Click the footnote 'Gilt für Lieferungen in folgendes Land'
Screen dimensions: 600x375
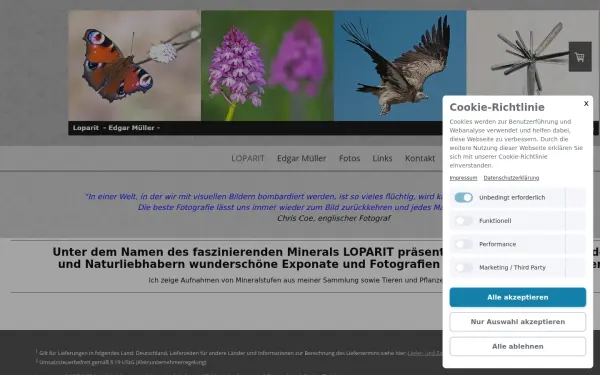point(239,353)
